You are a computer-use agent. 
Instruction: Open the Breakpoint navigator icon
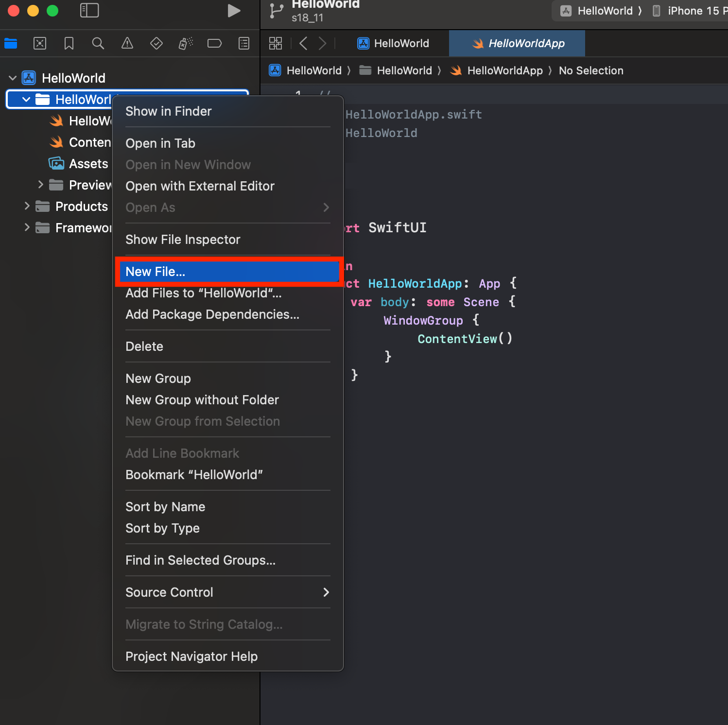coord(214,44)
